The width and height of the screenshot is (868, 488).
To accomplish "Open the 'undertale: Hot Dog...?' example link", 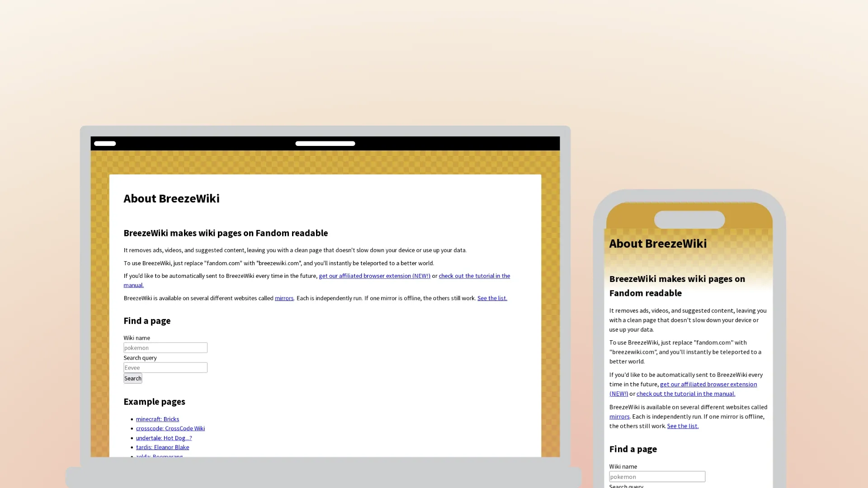I will tap(164, 437).
